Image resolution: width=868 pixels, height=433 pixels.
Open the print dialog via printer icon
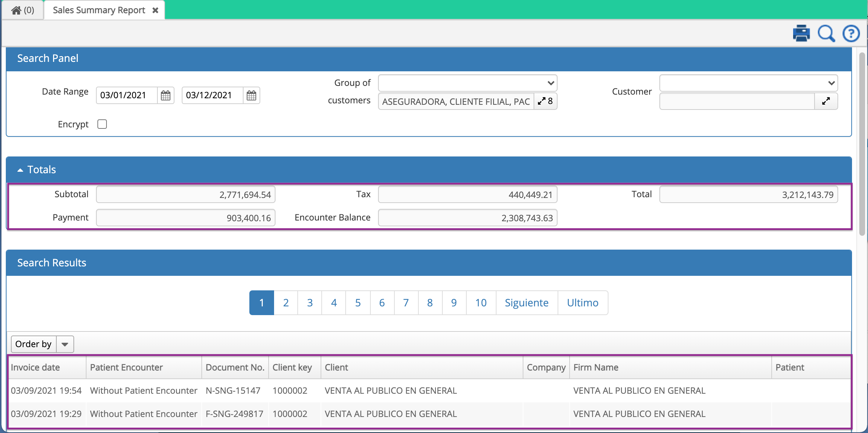(x=801, y=33)
